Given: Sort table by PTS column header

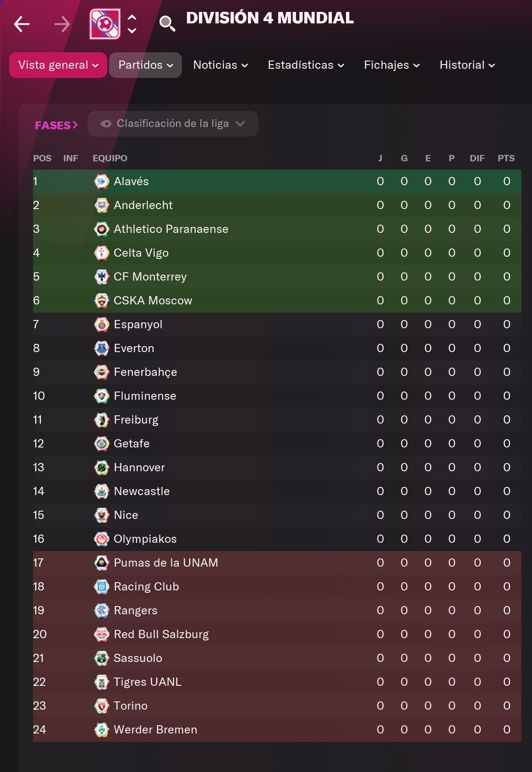Looking at the screenshot, I should pyautogui.click(x=506, y=158).
